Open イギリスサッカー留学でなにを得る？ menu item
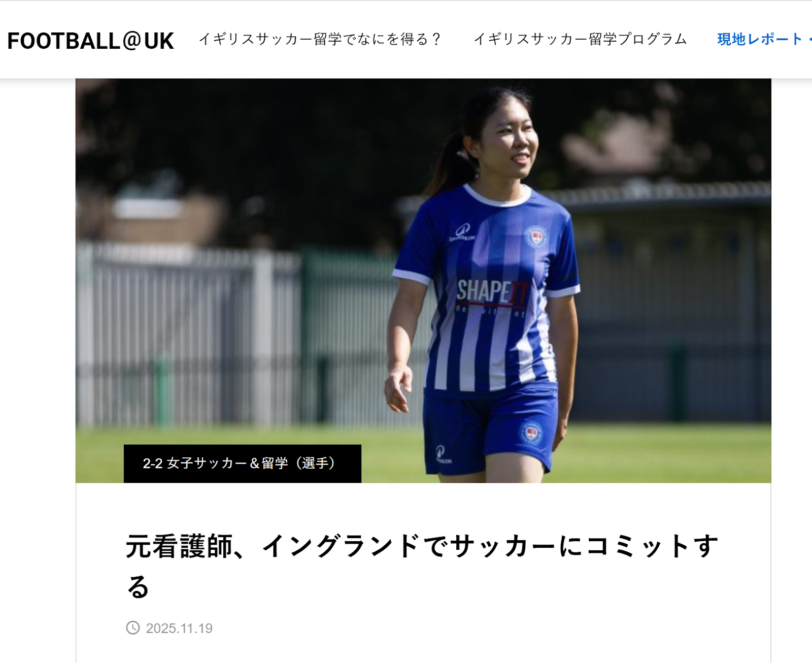Screen dimensions: 812x663 320,39
